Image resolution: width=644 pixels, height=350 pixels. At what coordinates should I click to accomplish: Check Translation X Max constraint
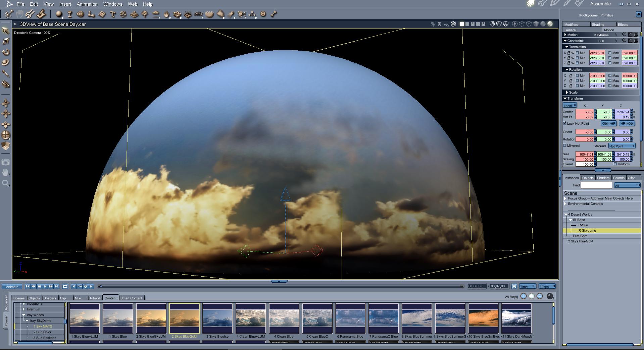click(x=610, y=53)
